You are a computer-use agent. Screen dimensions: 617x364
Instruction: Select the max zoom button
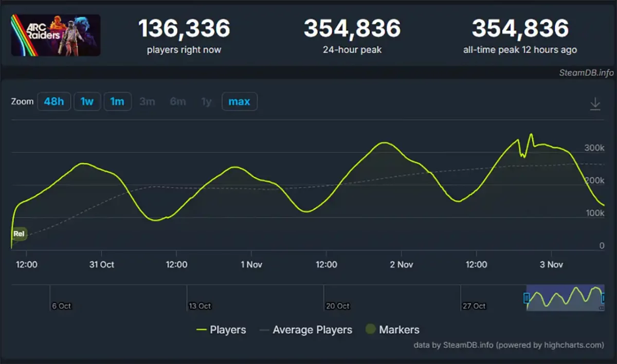pyautogui.click(x=239, y=101)
